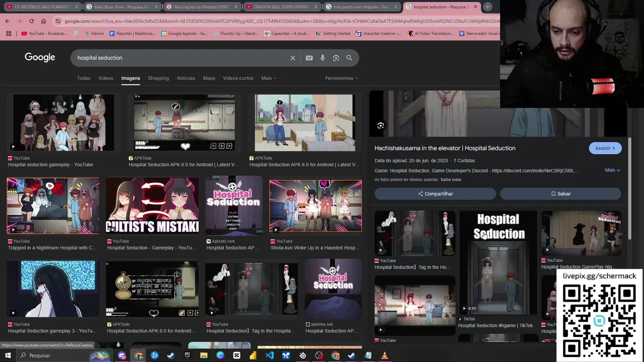This screenshot has width=644, height=362.
Task: Open the Ferramentas tools dropdown
Action: (x=342, y=78)
